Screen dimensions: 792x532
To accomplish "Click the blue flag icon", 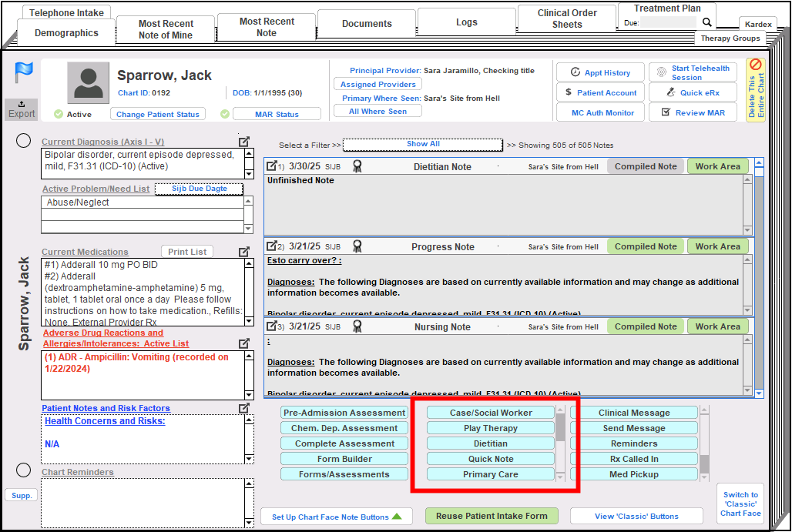I will (24, 70).
